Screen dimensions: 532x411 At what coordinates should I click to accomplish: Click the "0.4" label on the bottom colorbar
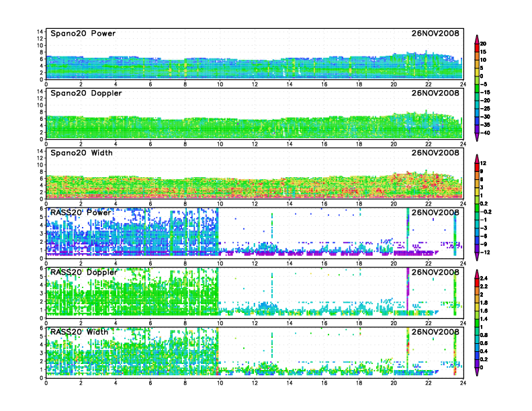point(484,351)
